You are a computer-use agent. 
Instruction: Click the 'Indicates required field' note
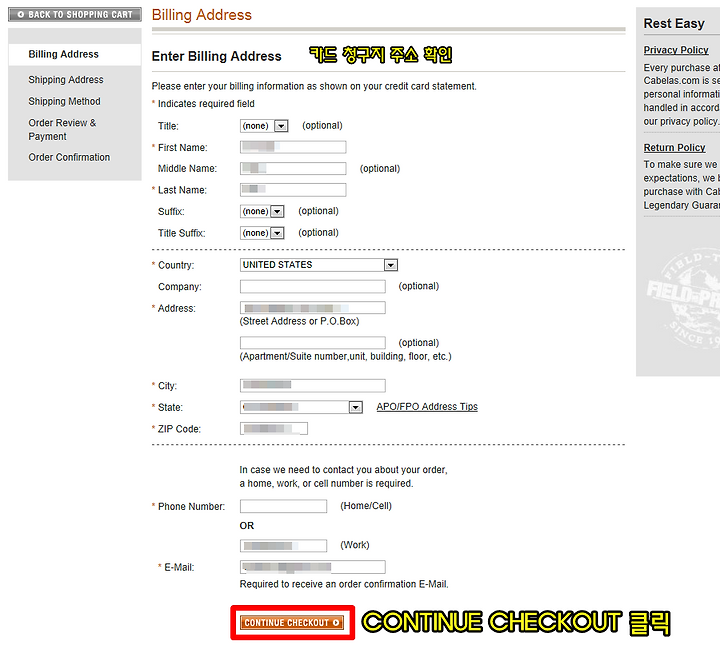point(206,104)
